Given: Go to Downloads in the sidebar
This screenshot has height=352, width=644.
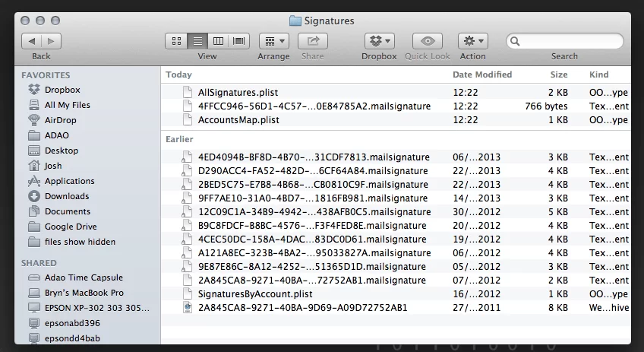Looking at the screenshot, I should (x=66, y=196).
